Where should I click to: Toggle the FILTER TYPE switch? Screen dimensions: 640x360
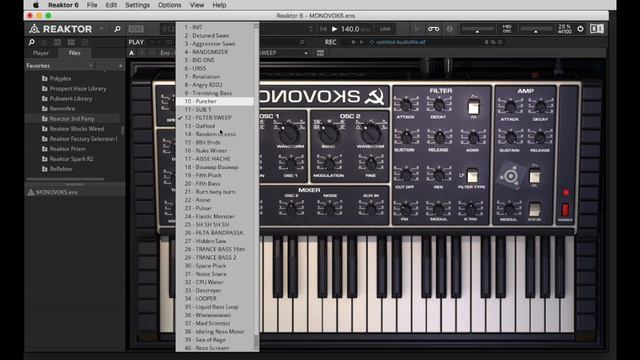coord(473,176)
